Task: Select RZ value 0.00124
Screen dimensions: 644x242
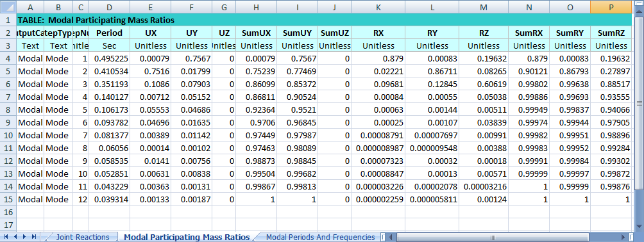Action: tap(484, 199)
